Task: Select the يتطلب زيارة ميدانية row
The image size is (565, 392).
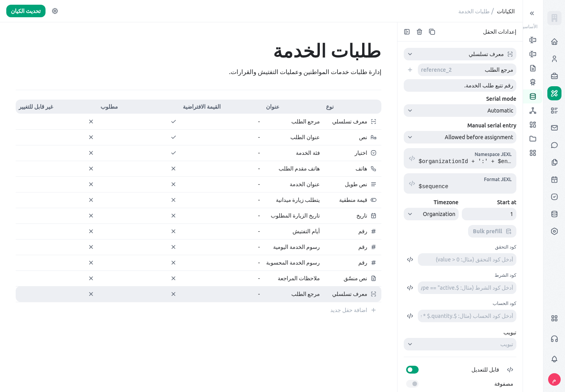Action: pos(199,200)
